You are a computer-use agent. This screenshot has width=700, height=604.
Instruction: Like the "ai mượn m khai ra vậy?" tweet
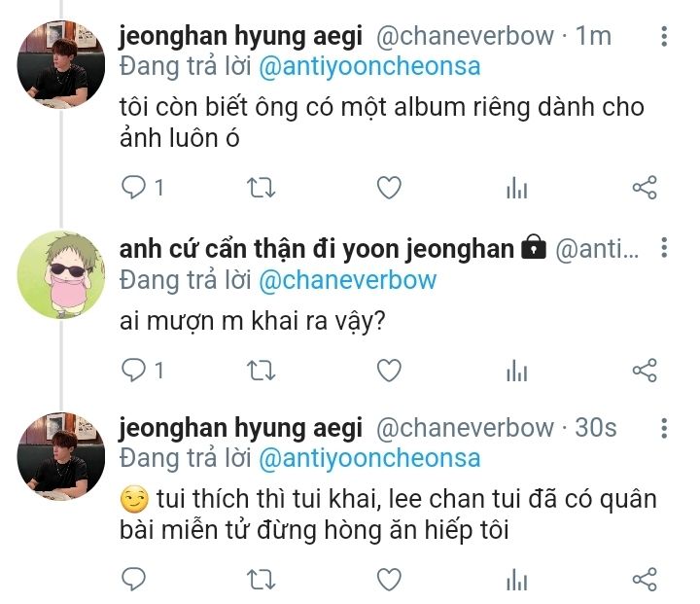[389, 371]
